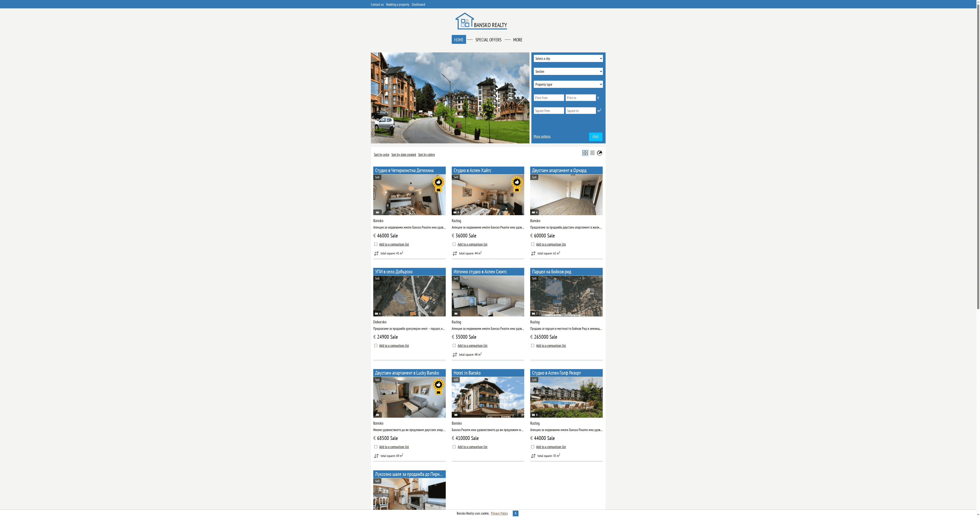980x517 pixels.
Task: Dismiss the cookie notice with the X button
Action: (516, 513)
